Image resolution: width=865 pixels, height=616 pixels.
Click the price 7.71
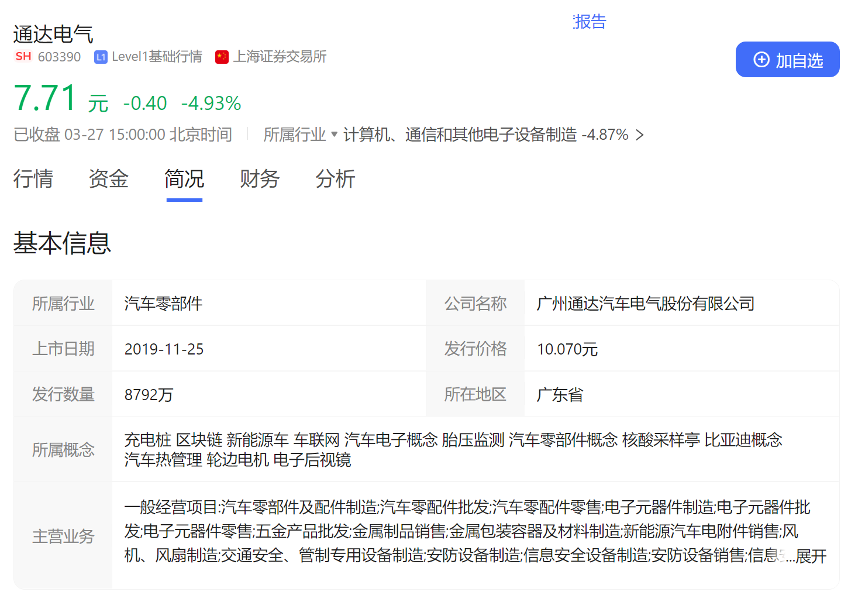tap(45, 98)
